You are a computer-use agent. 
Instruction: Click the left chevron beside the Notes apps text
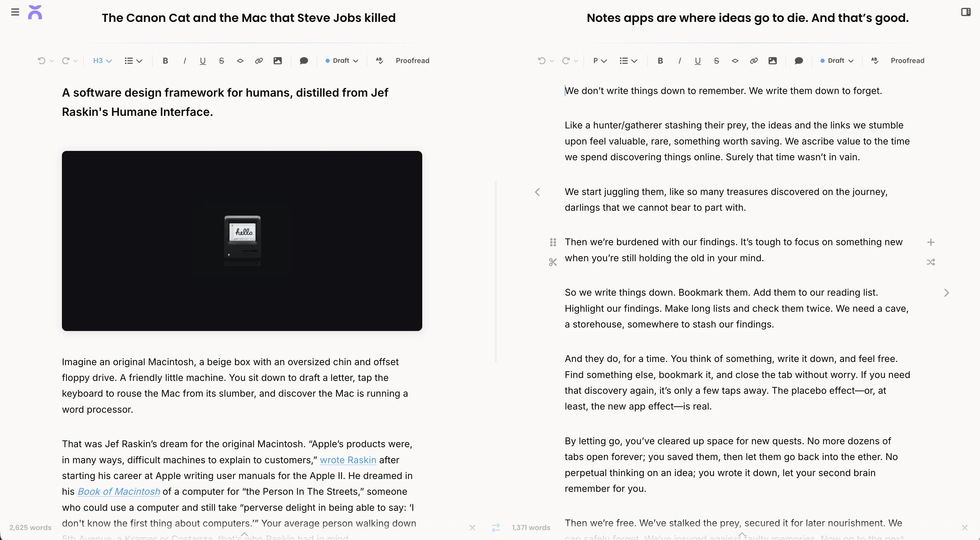[x=537, y=192]
